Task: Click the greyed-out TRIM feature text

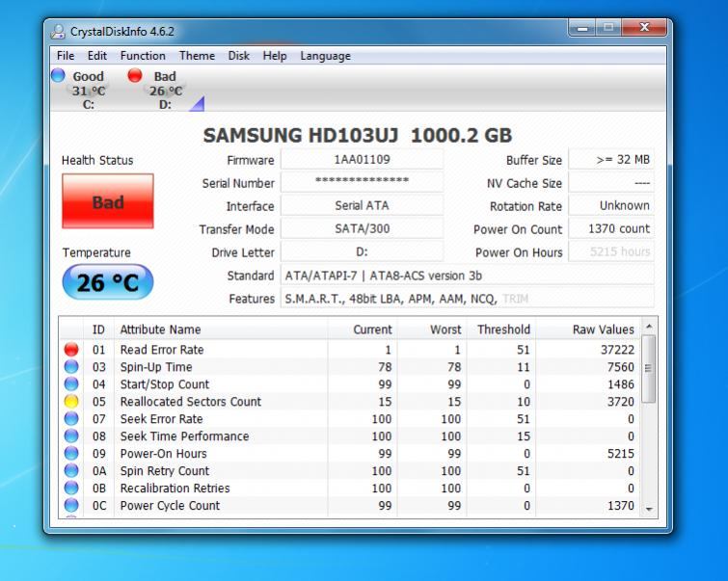Action: [x=515, y=299]
